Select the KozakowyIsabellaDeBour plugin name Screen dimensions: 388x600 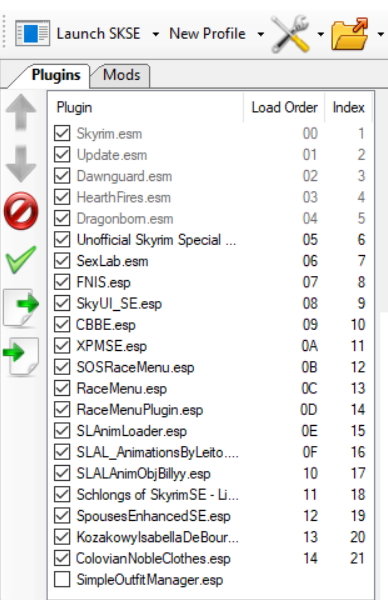(x=158, y=537)
